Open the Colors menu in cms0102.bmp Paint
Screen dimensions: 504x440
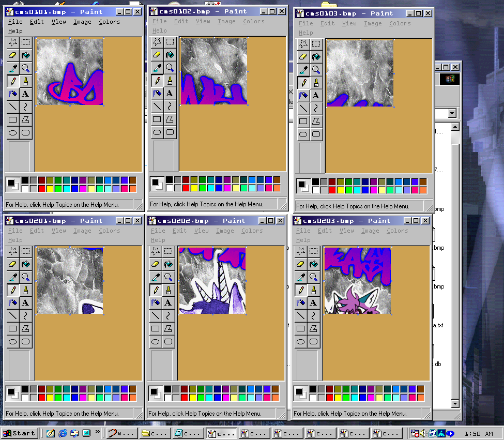click(x=254, y=21)
